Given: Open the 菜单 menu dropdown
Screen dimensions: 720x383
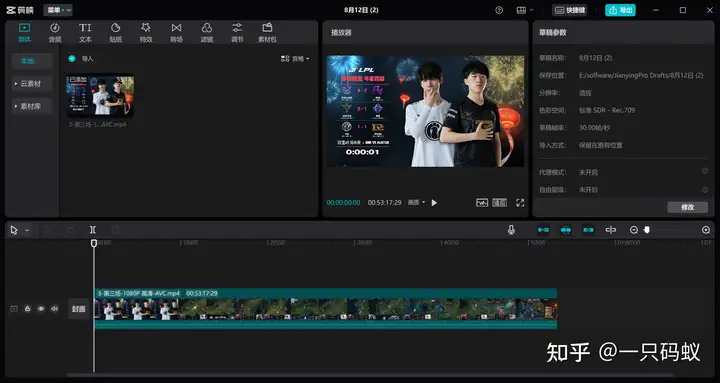Looking at the screenshot, I should click(58, 10).
